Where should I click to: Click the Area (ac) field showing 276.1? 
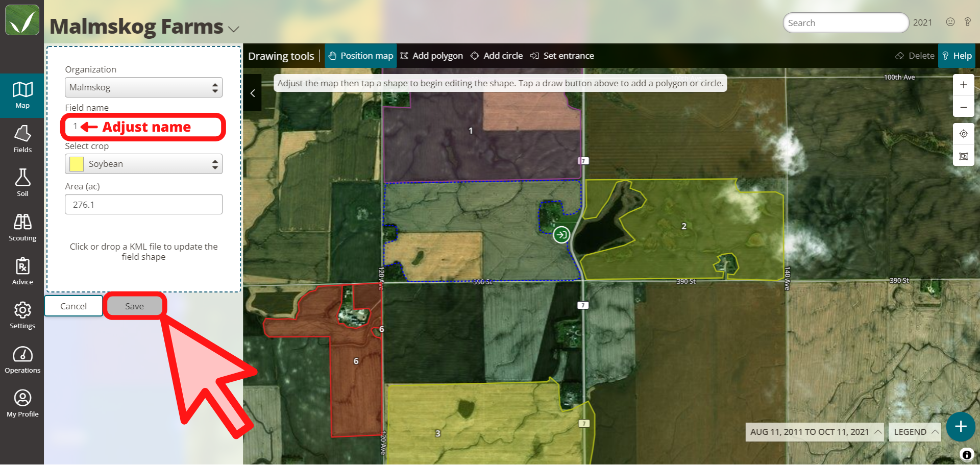143,204
